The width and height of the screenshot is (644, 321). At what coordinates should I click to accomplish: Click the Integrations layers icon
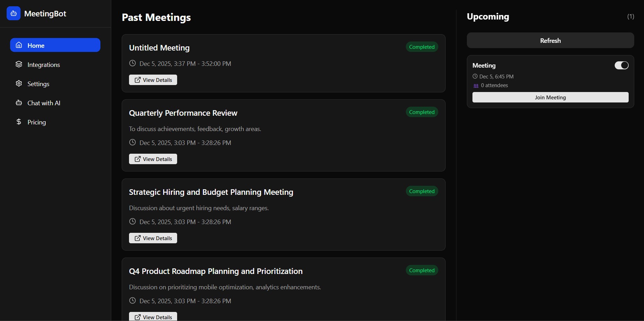tap(19, 64)
